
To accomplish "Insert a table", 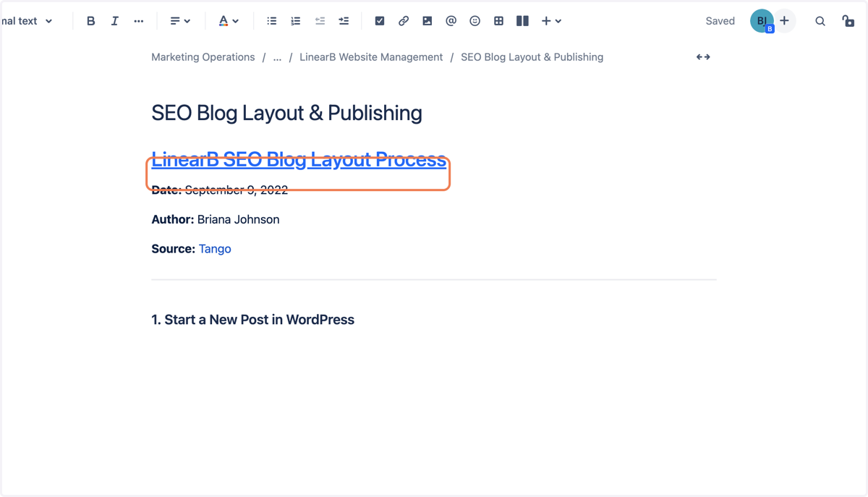I will tap(499, 21).
